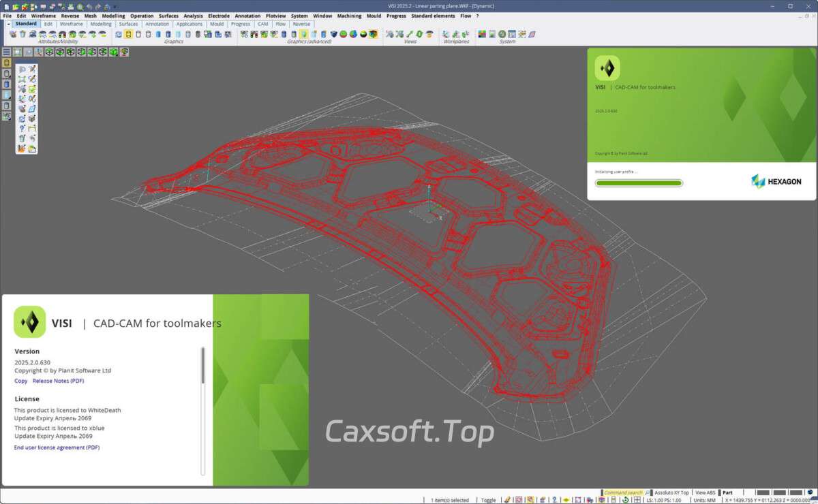Click the undo arrow in quick access toolbar
Viewport: 818px width, 504px height.
(x=89, y=6)
